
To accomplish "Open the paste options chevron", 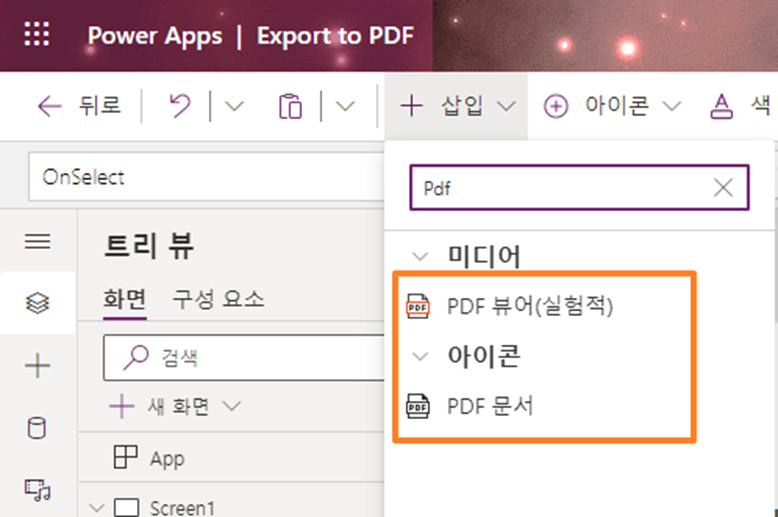I will 345,106.
